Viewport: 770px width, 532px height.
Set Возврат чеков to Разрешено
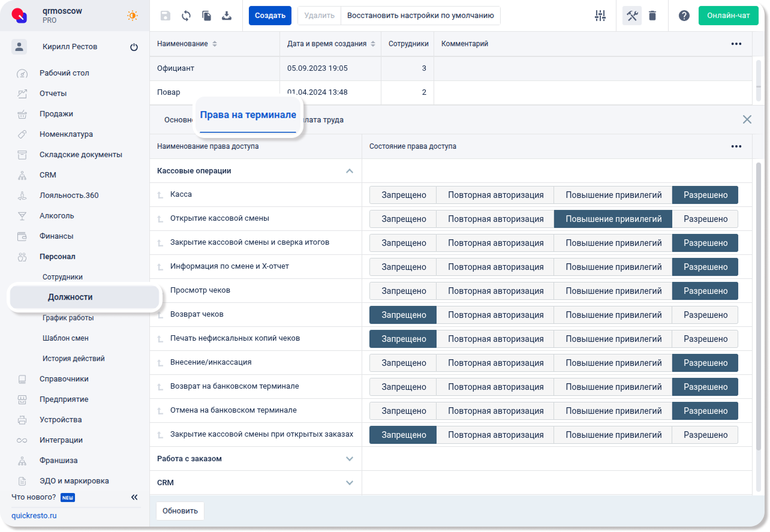point(705,315)
